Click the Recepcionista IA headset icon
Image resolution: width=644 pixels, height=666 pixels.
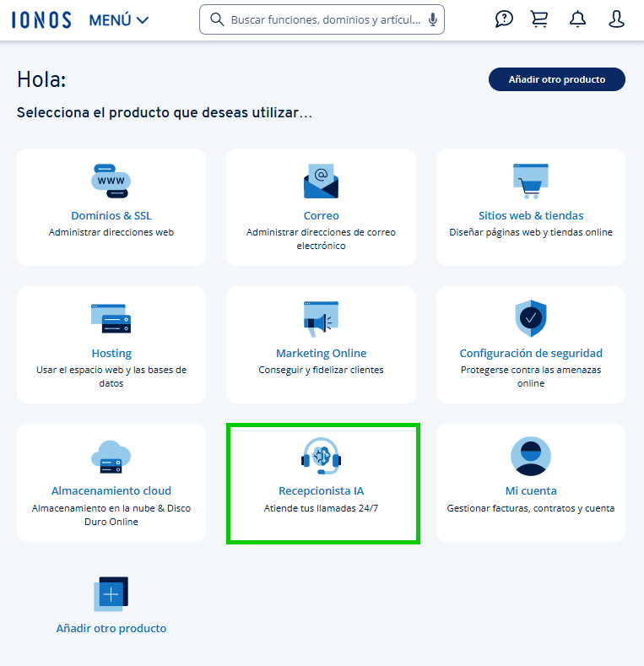click(321, 457)
